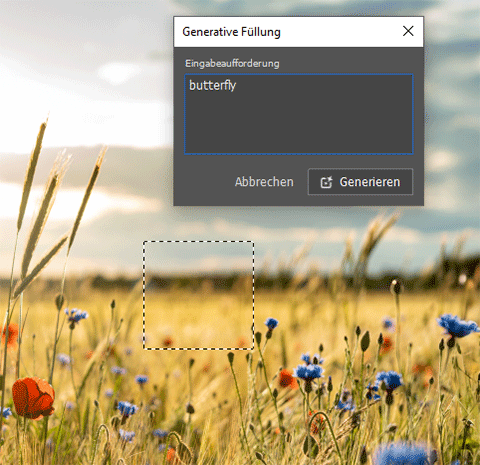The image size is (480, 465).
Task: Click inside the dashed selection marquee
Action: [x=199, y=295]
